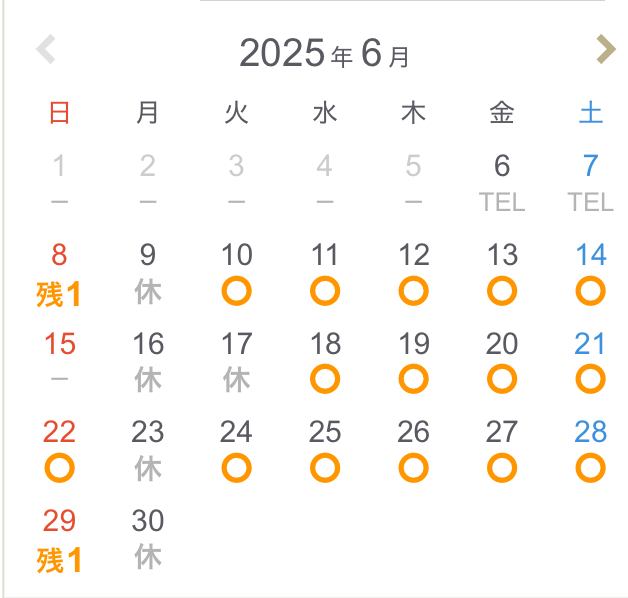
Task: Choose the circle marker for June 25
Action: tap(325, 468)
